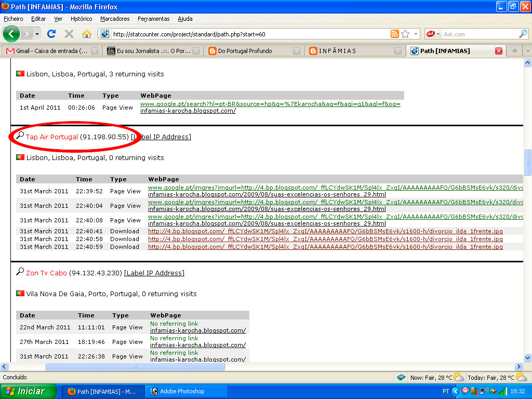Close the Eu sou Jornalista tab
532x399 pixels.
196,51
